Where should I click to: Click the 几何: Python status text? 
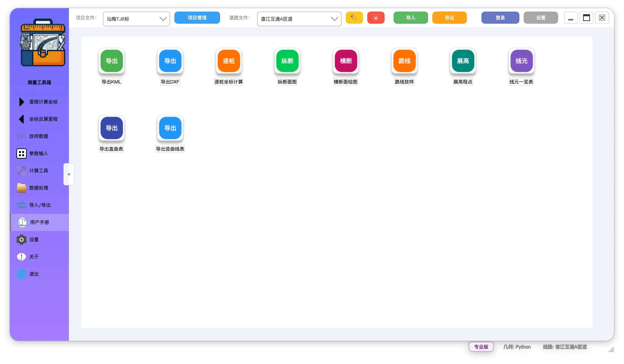pos(517,347)
